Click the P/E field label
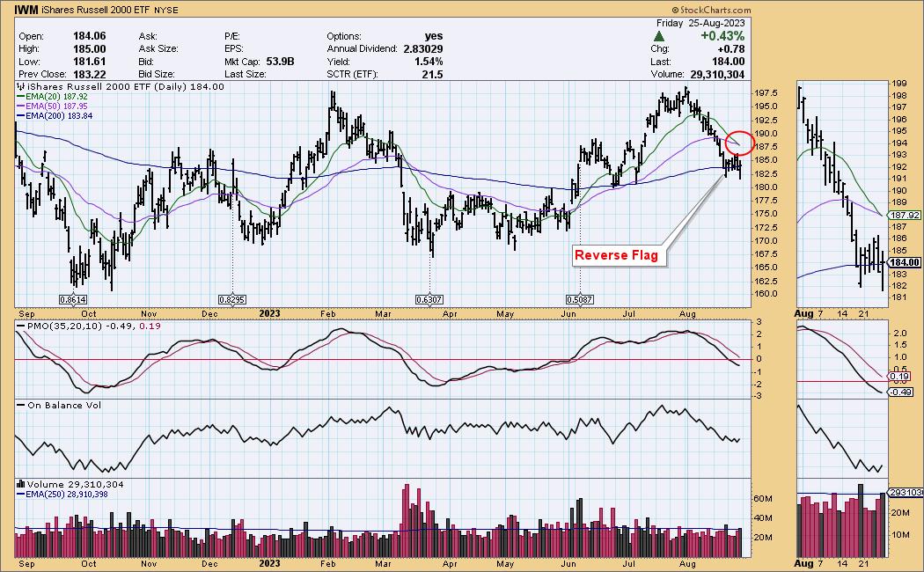The width and height of the screenshot is (924, 572). click(231, 36)
